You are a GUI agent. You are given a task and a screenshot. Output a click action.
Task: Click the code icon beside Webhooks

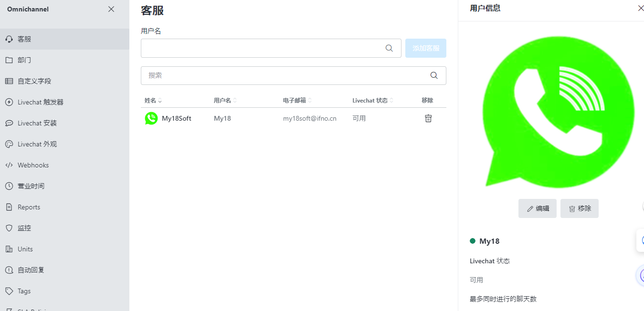9,165
